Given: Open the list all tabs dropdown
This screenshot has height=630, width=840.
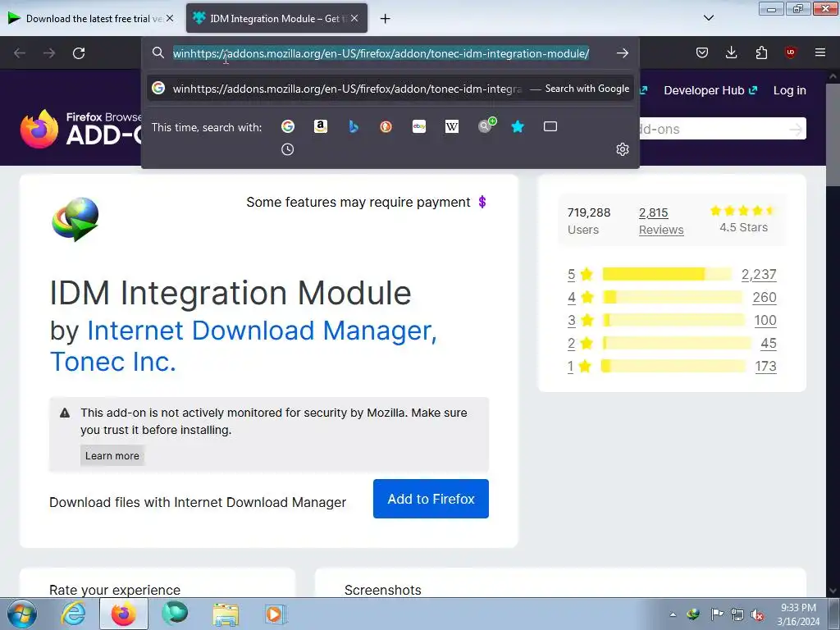Looking at the screenshot, I should 708,18.
